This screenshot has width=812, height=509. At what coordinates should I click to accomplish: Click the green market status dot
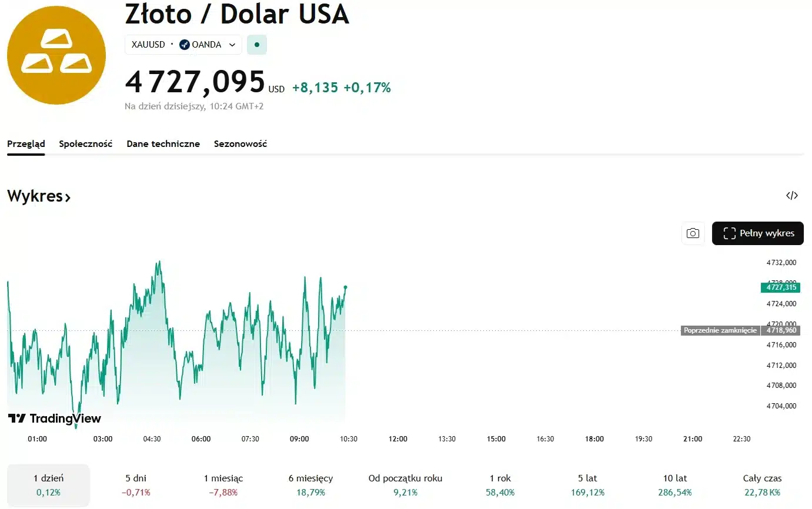pyautogui.click(x=257, y=45)
